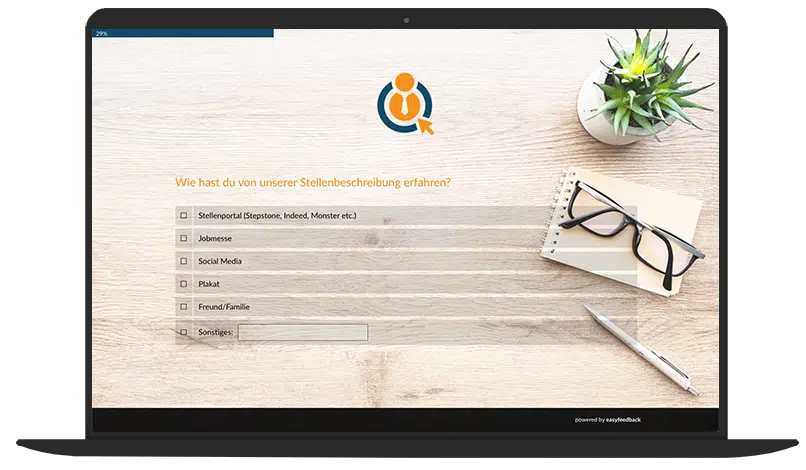Image resolution: width=806 pixels, height=470 pixels.
Task: Click the 'Freund/Familie' answer label text
Action: 224,307
